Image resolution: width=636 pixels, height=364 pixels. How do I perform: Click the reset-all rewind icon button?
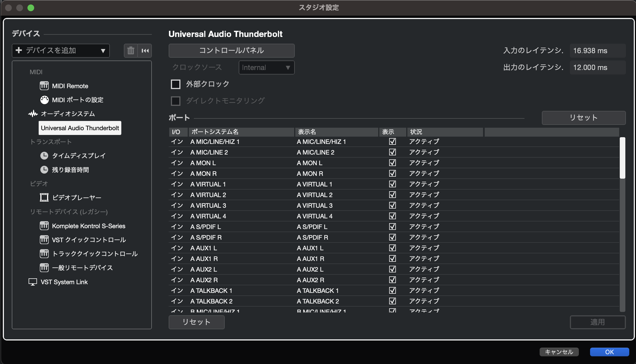coord(145,51)
